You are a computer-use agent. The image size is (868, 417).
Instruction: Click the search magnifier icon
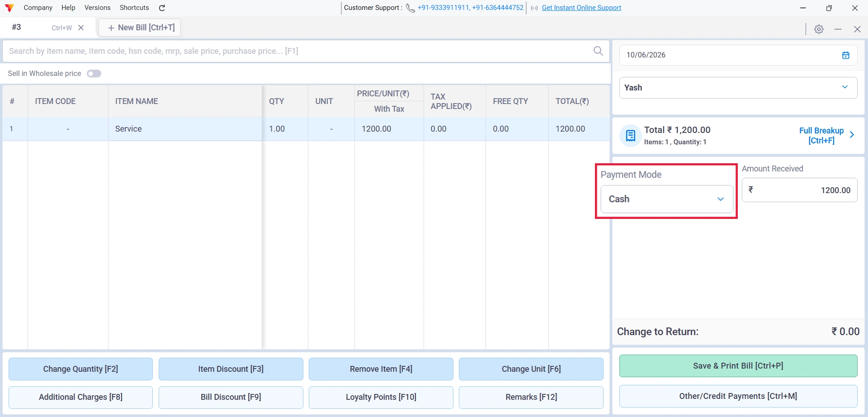tap(598, 51)
